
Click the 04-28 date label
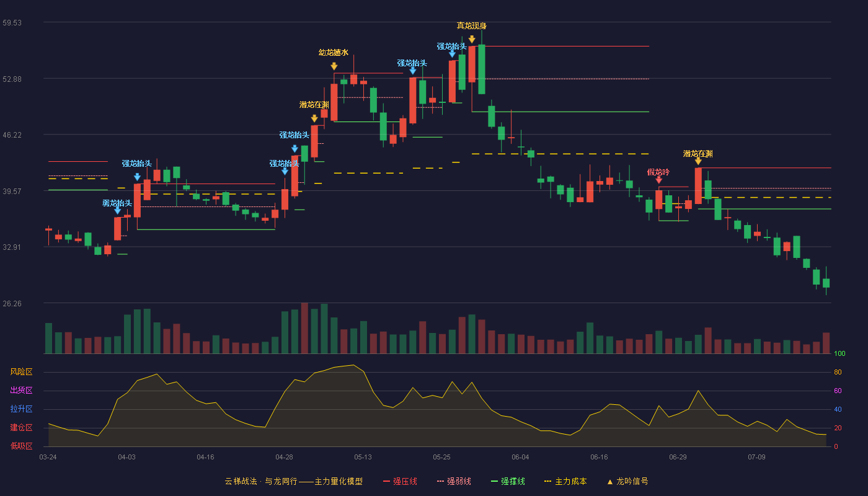point(284,457)
